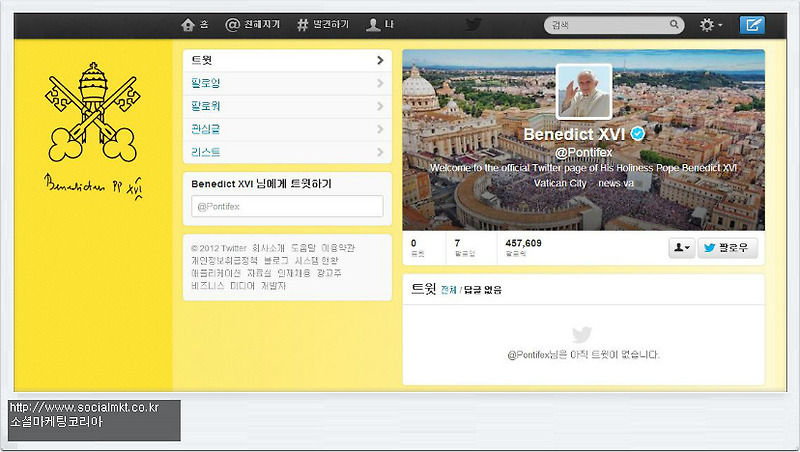Open the 미디어 footer link
The image size is (800, 452).
242,286
